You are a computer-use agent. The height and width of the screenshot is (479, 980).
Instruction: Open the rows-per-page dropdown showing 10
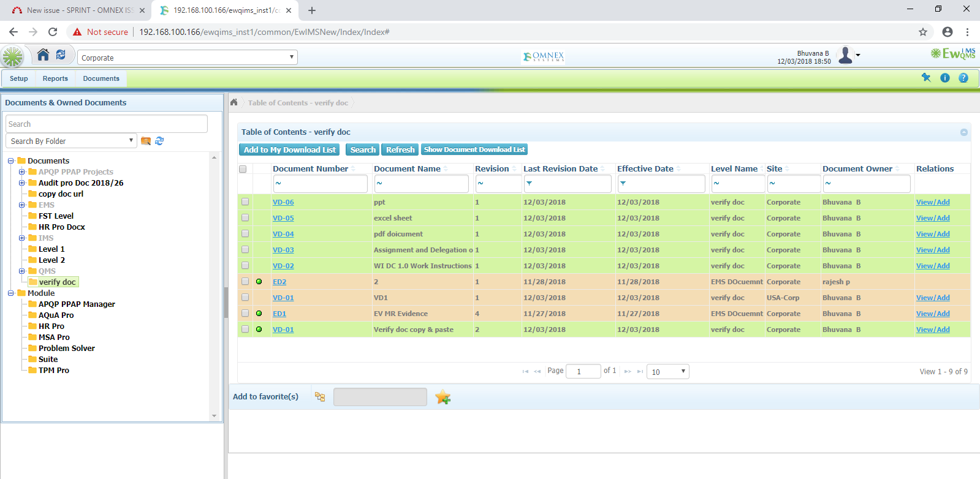(x=668, y=372)
